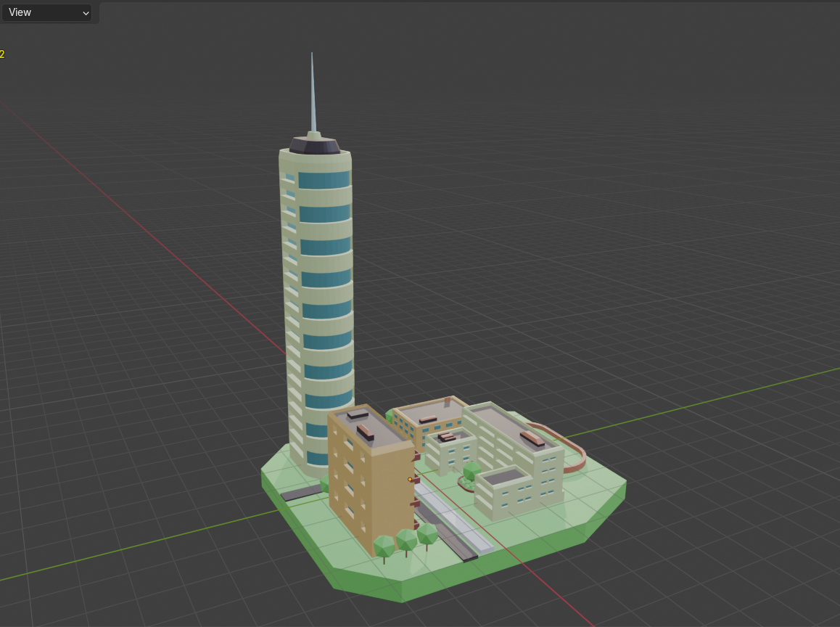Open the View dropdown menu
840x627 pixels.
tap(46, 12)
